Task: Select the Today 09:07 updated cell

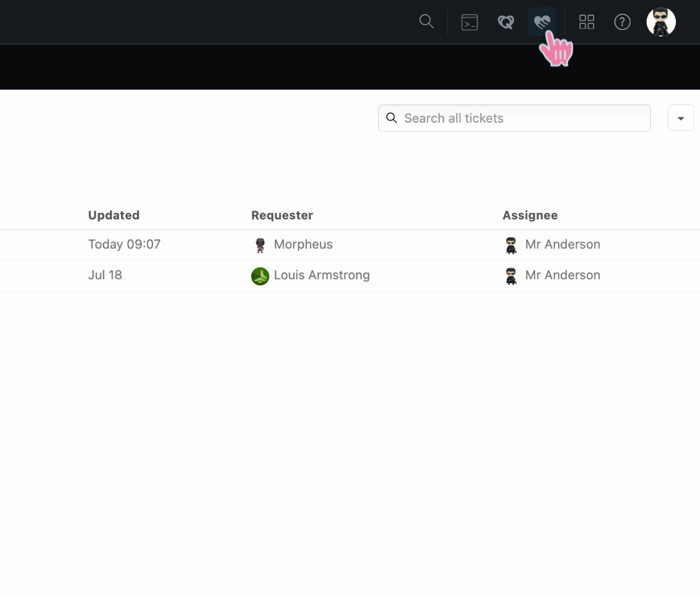Action: (x=124, y=245)
